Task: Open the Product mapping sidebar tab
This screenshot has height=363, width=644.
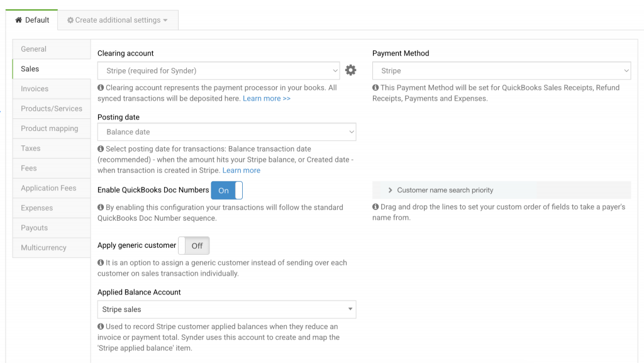Action: tap(50, 128)
